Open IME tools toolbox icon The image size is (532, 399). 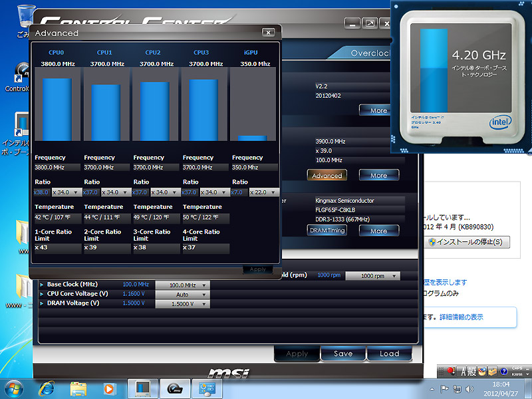point(493,372)
